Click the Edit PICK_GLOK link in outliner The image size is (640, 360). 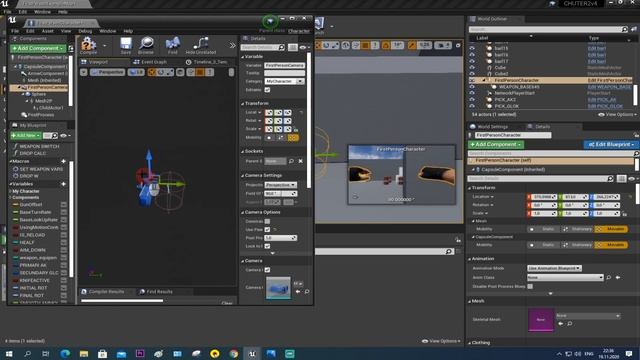[605, 106]
